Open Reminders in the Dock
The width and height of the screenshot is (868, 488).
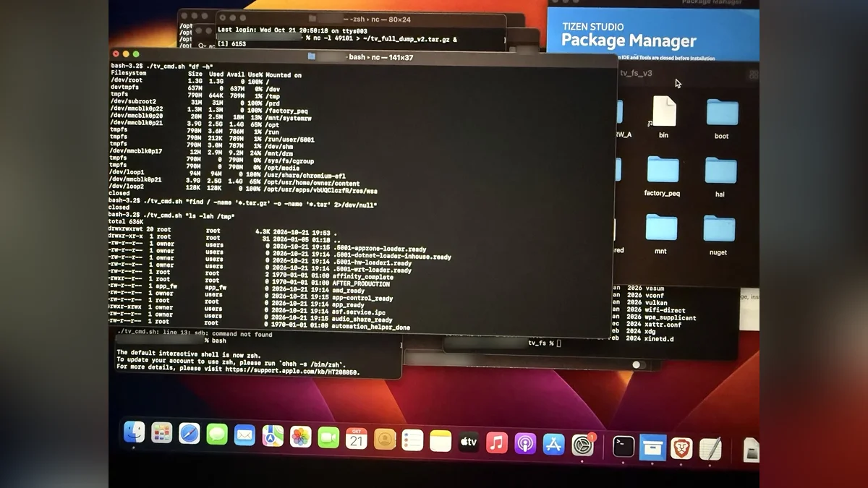tap(412, 440)
